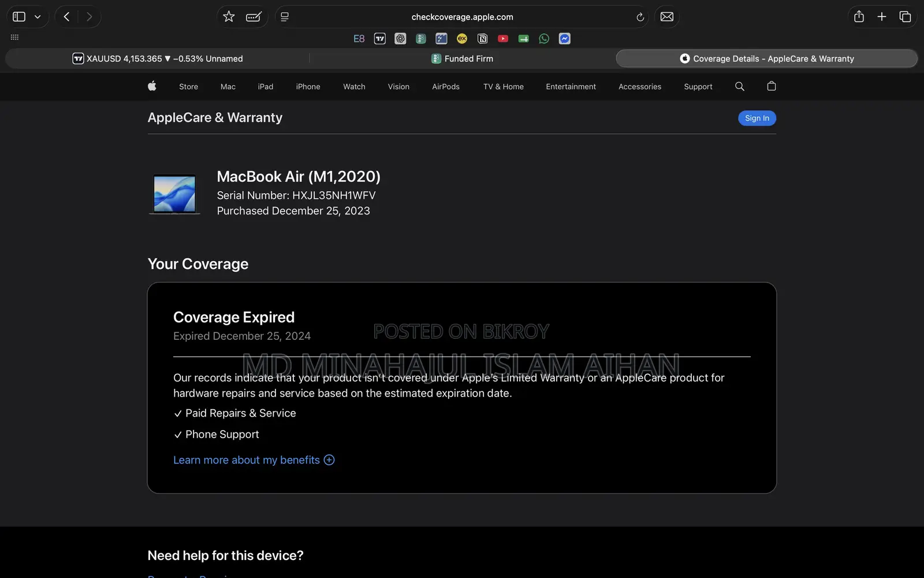924x578 pixels.
Task: Open the iPhone navigation item
Action: click(x=308, y=87)
